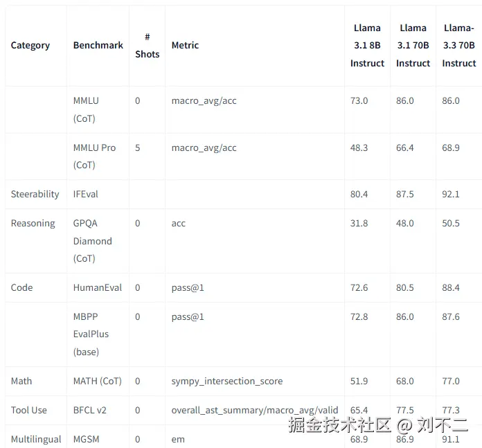This screenshot has width=482, height=448.
Task: Click the "acc" metric cell
Action: (x=178, y=224)
